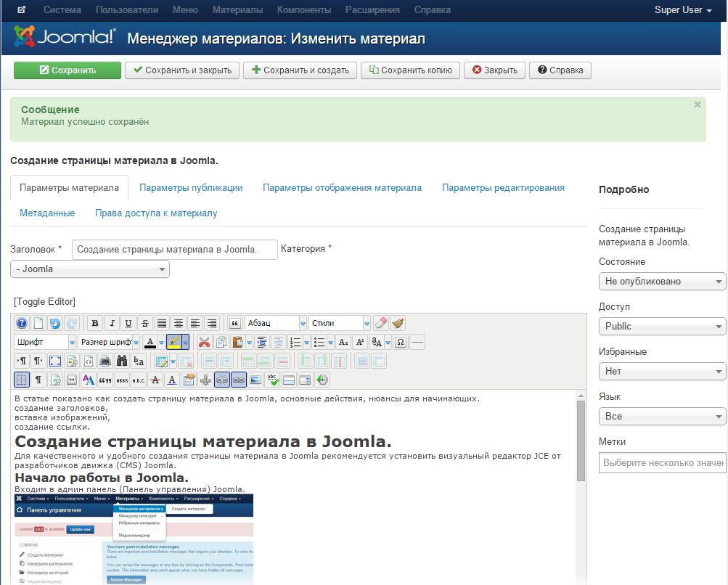Viewport: 728px width, 585px height.
Task: Toggle the visual editor via Toggle Editor
Action: 44,301
